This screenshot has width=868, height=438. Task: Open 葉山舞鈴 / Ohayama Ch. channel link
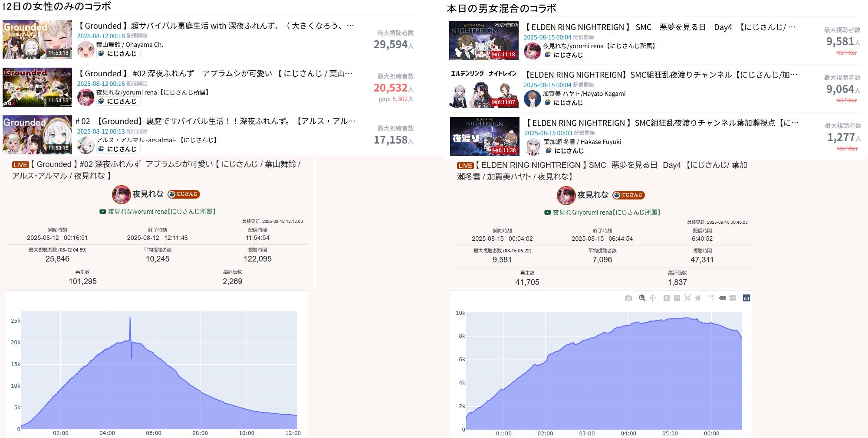click(x=129, y=45)
